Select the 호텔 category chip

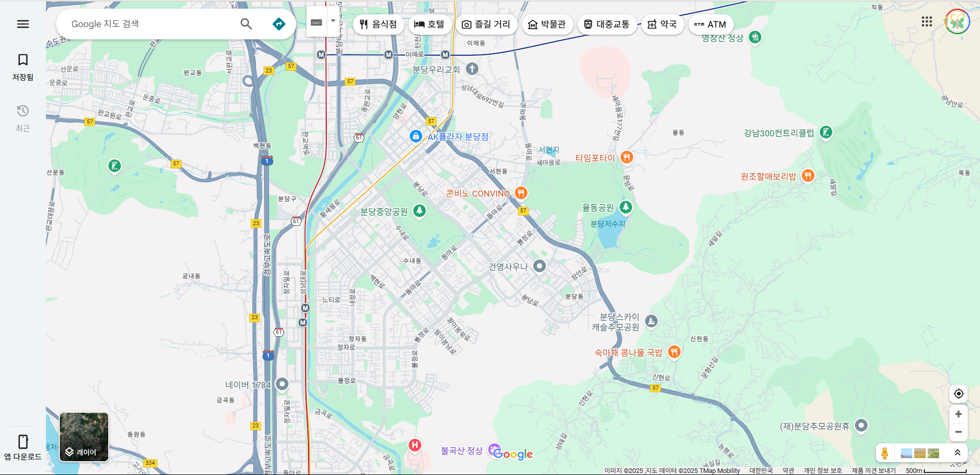tap(429, 25)
